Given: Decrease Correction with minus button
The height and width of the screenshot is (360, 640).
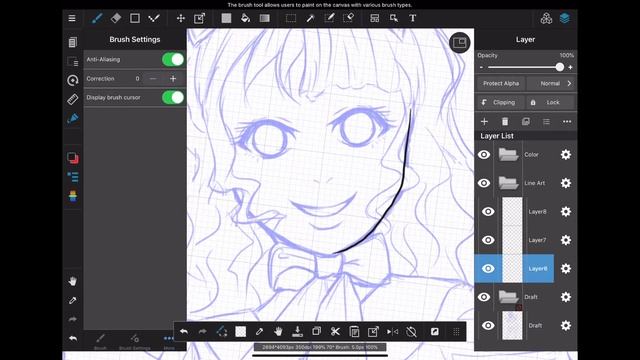Looking at the screenshot, I should coord(153,79).
